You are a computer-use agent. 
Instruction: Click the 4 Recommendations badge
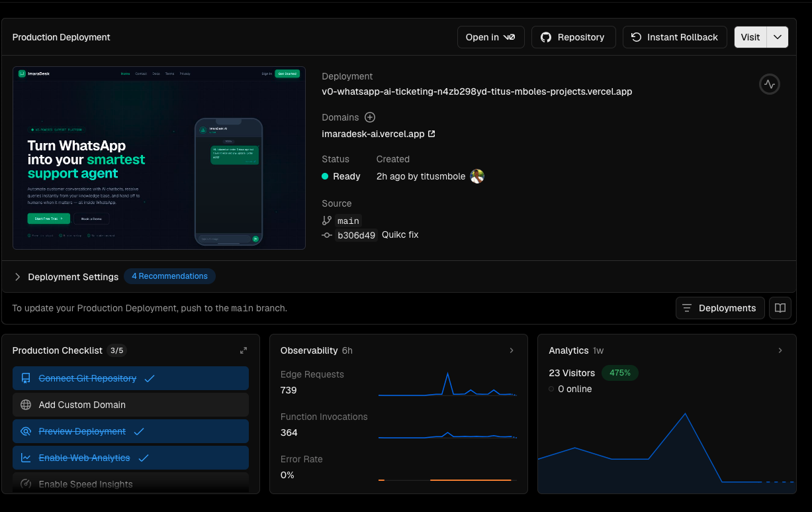169,276
